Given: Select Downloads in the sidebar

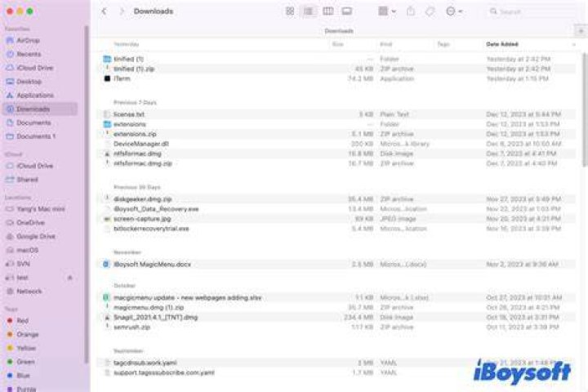Looking at the screenshot, I should point(40,109).
